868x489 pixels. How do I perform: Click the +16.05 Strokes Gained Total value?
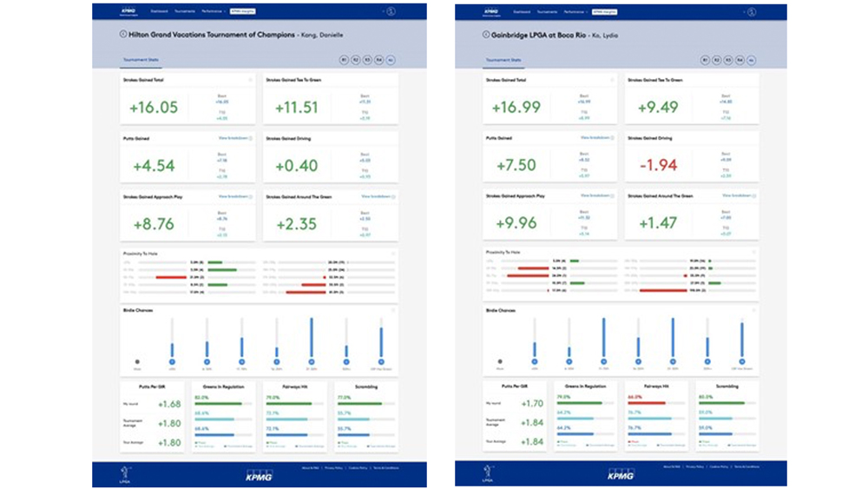(x=154, y=107)
